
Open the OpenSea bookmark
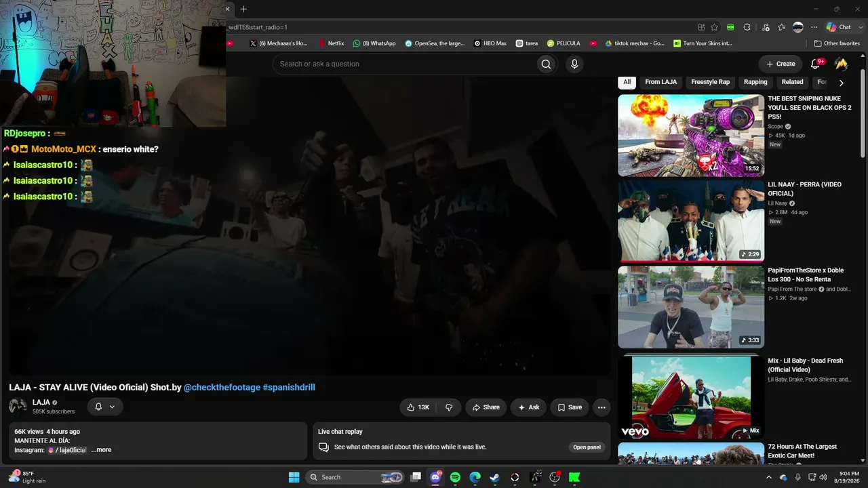435,43
